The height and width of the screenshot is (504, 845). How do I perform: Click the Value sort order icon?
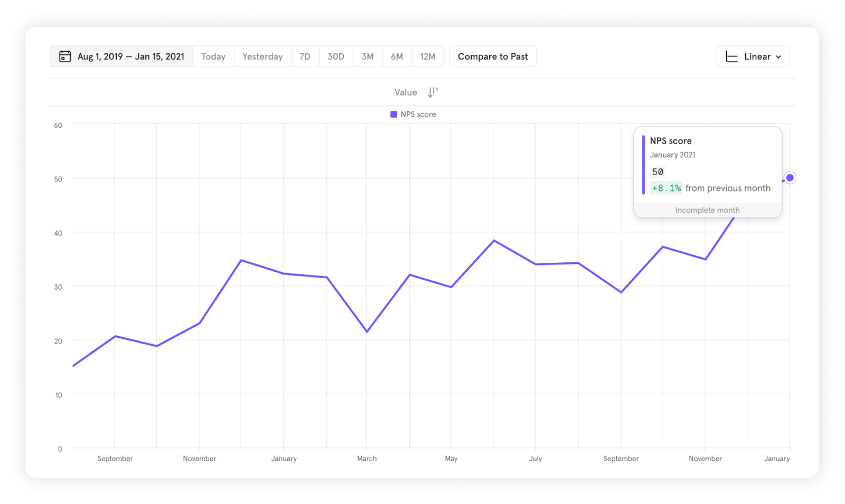point(433,92)
